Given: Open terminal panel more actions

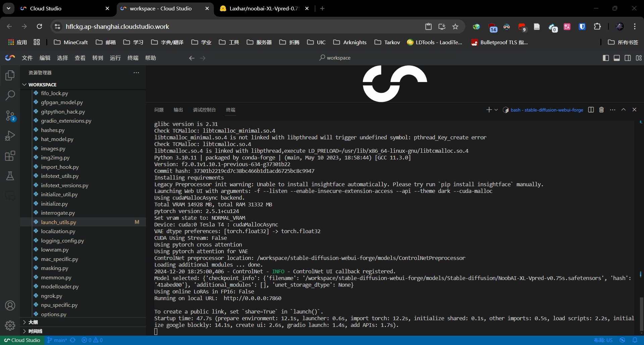Looking at the screenshot, I should click(612, 110).
